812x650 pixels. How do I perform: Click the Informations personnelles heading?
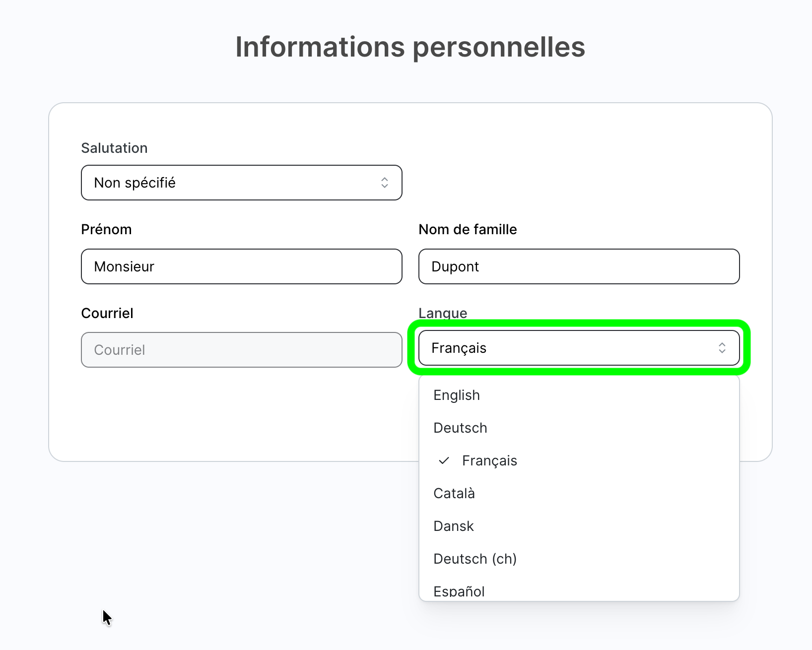point(410,47)
